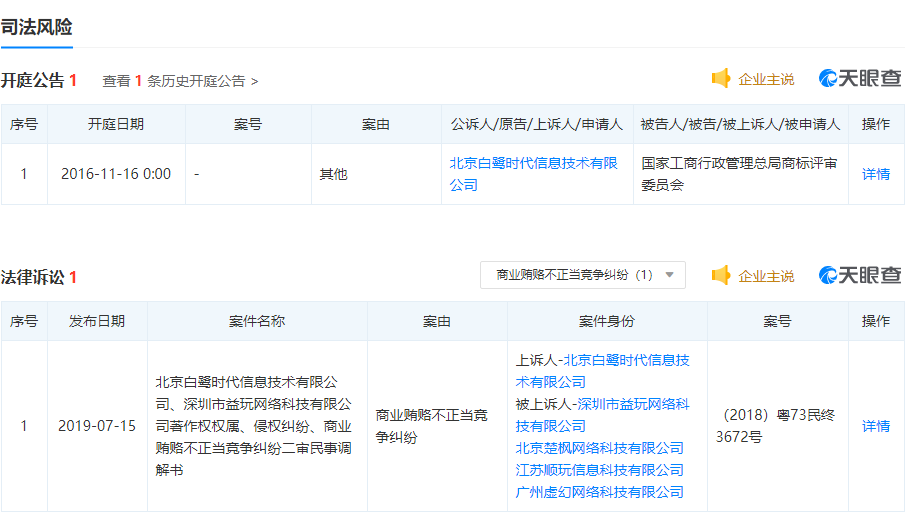This screenshot has width=918, height=530.
Task: Click the date cell 2019-07-15
Action: click(97, 426)
